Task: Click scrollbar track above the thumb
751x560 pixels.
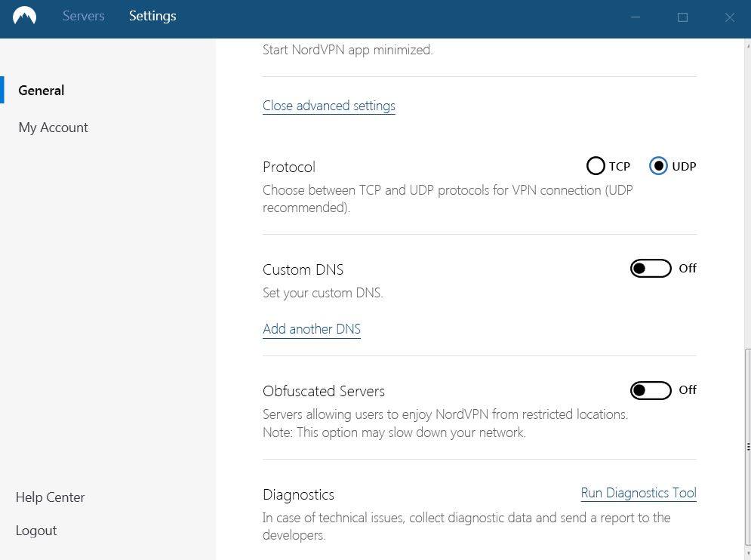Action: click(x=747, y=189)
